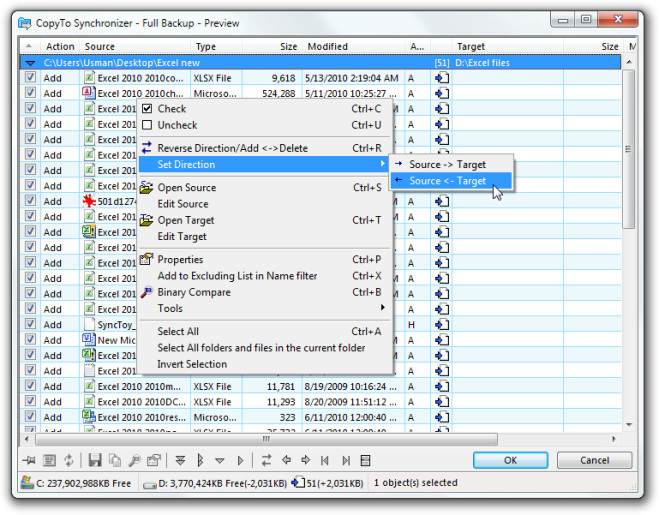This screenshot has width=660, height=515.
Task: Click the horizontal scrollbar left arrow
Action: (27, 439)
